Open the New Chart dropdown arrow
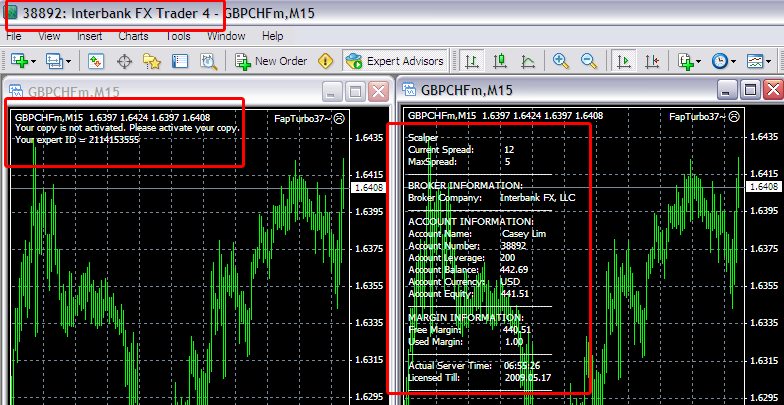This screenshot has height=405, width=784. tap(34, 62)
